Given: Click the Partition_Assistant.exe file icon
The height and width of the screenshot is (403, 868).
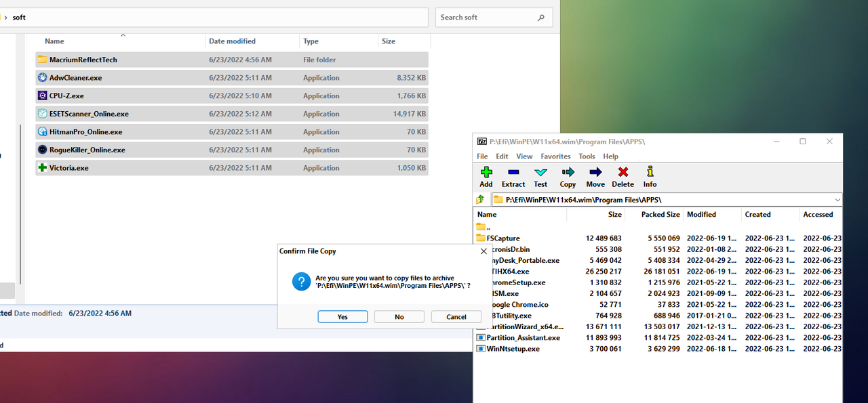Looking at the screenshot, I should [x=481, y=337].
